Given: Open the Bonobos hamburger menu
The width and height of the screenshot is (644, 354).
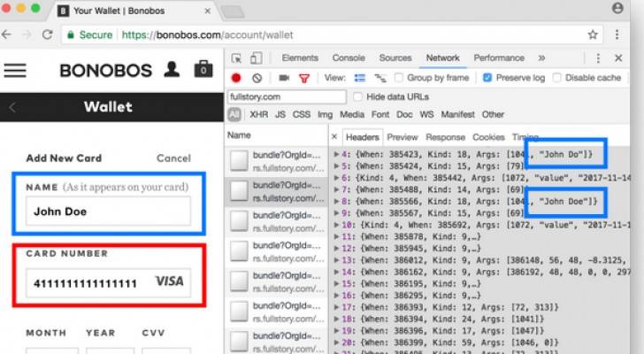Looking at the screenshot, I should pyautogui.click(x=15, y=71).
